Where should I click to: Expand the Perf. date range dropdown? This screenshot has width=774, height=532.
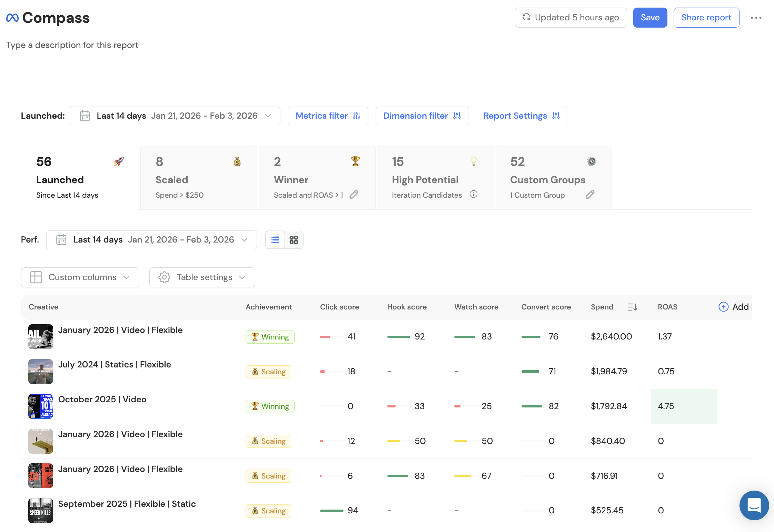[151, 240]
